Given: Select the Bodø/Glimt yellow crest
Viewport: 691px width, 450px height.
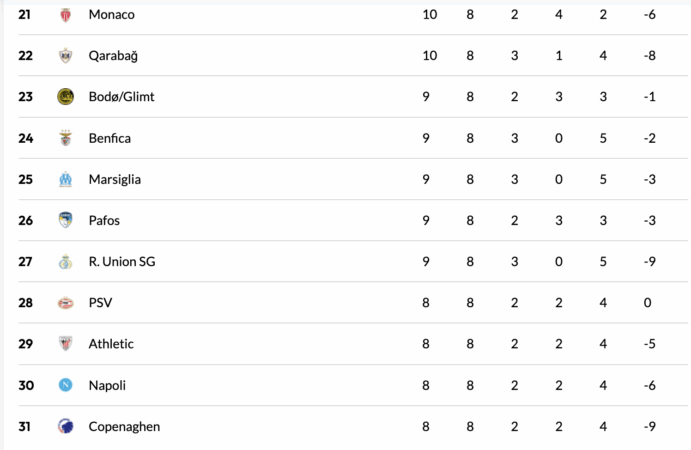Looking at the screenshot, I should click(x=66, y=97).
